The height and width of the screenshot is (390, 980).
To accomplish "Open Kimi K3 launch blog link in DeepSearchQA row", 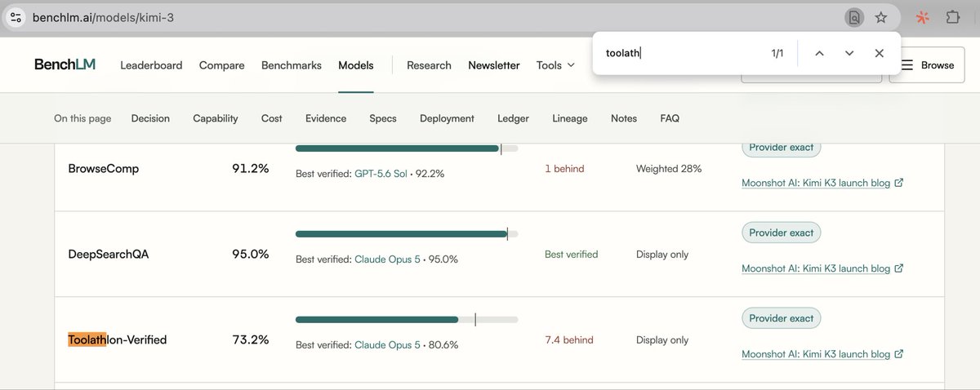I will [822, 268].
